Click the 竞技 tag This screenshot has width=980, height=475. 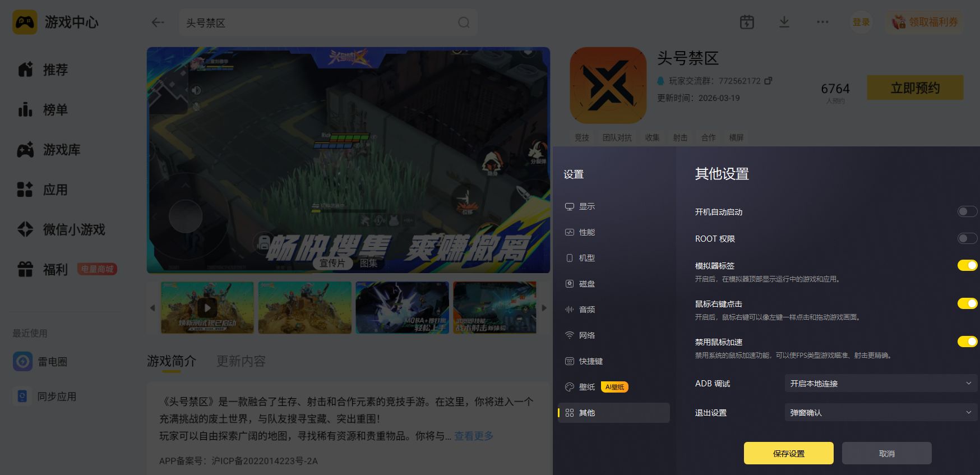tap(582, 137)
